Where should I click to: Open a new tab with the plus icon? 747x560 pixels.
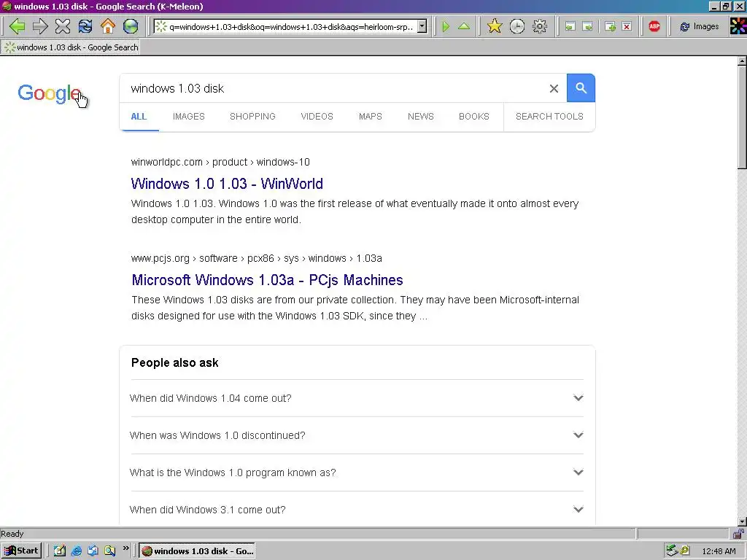[x=610, y=27]
